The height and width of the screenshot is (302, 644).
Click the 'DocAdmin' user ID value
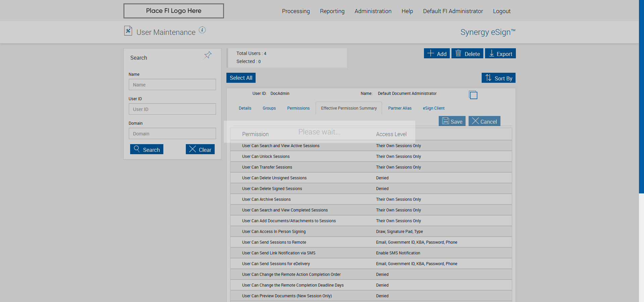[280, 94]
